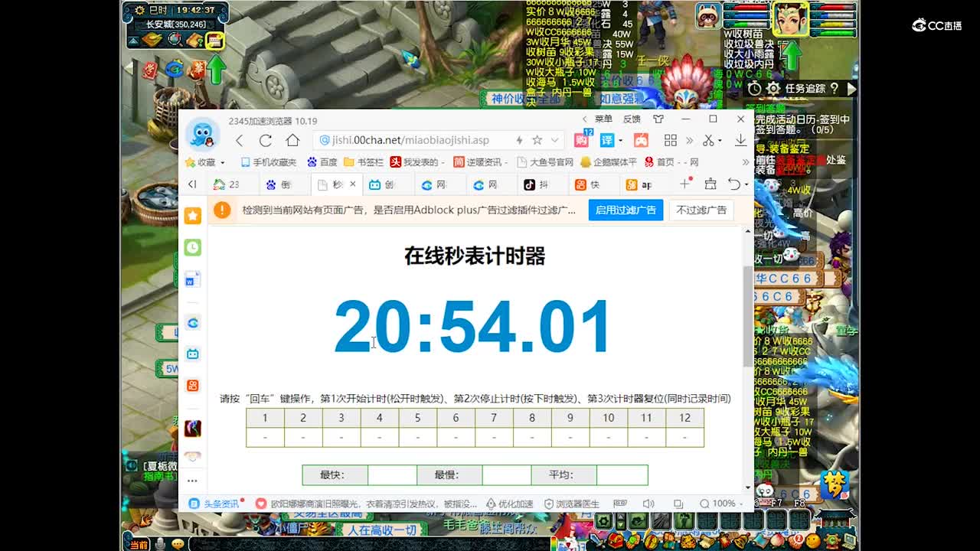Collapse the tab sidebar toggle arrow
Screen dimensions: 980x551
point(192,184)
